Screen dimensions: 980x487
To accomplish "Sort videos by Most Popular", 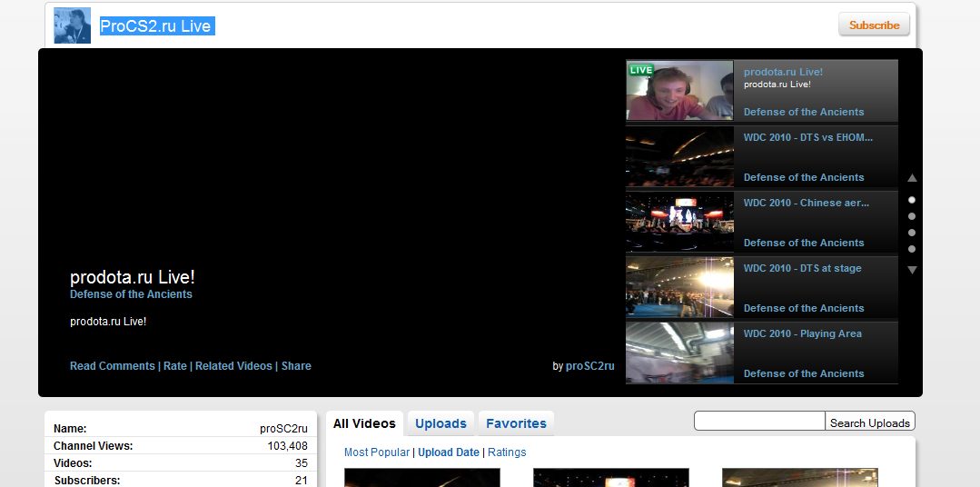I will pyautogui.click(x=376, y=452).
